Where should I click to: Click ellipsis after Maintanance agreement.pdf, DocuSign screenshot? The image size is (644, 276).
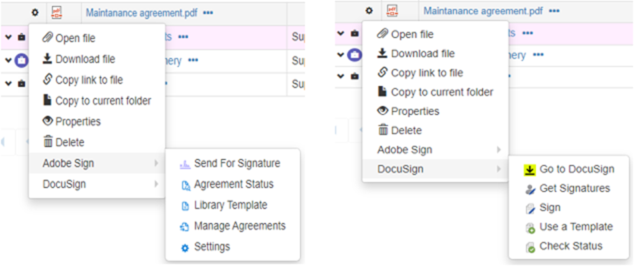[x=554, y=11]
